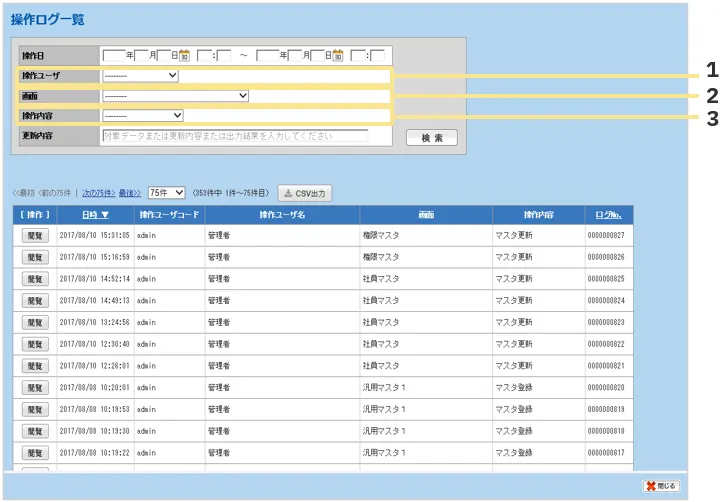Open the start date calendar picker
This screenshot has height=502, width=727.
point(184,56)
